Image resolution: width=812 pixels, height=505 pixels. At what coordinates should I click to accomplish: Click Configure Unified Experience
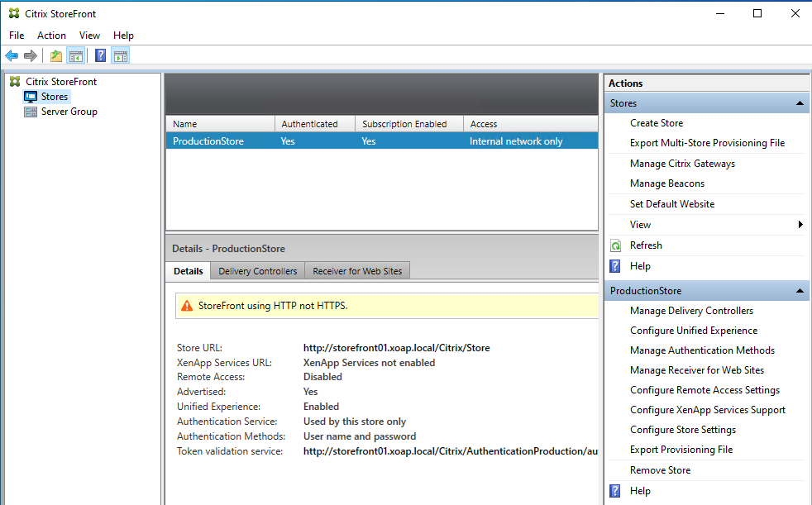click(x=694, y=331)
